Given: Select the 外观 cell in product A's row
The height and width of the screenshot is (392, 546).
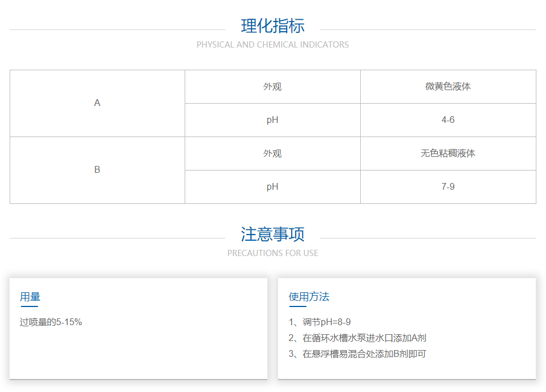Looking at the screenshot, I should point(272,87).
